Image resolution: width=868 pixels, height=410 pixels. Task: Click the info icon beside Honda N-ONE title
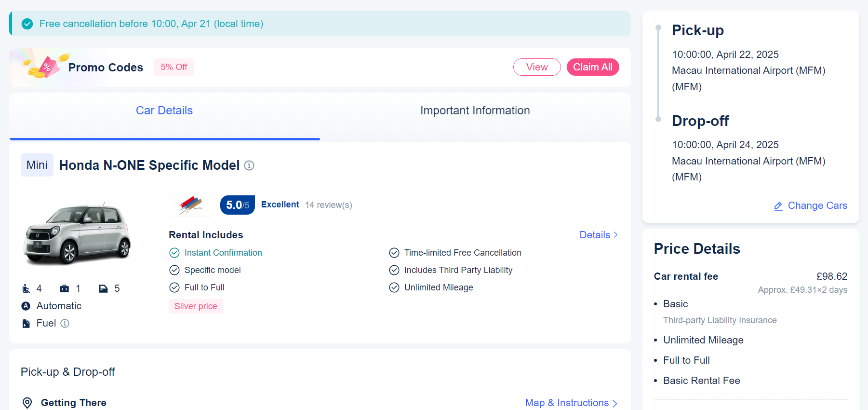tap(249, 165)
